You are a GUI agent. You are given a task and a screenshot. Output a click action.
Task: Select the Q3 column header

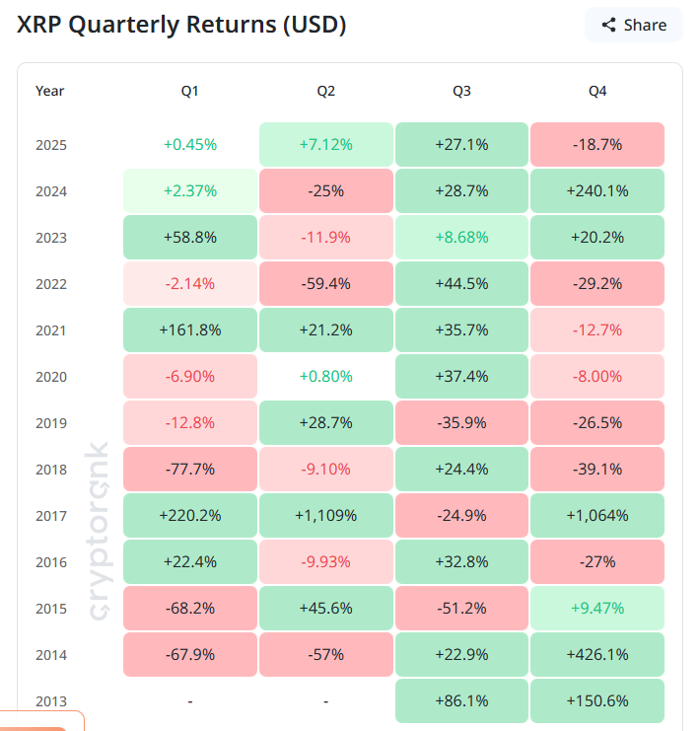point(461,91)
